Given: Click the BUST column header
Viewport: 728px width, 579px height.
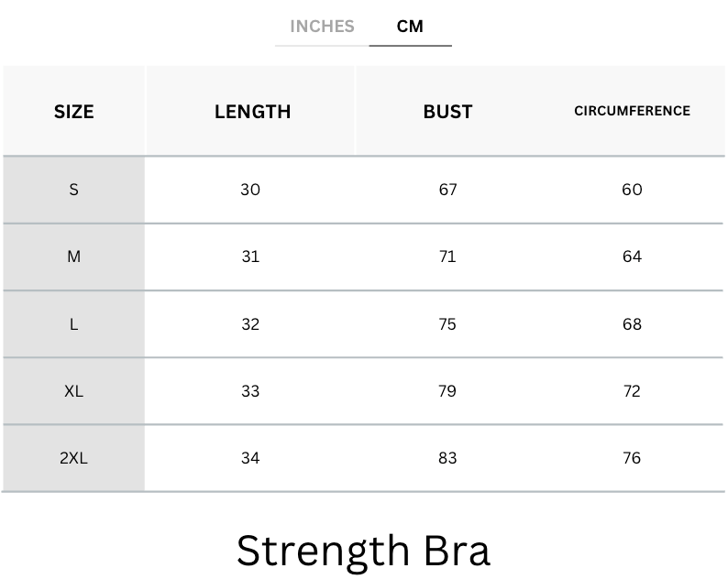Looking at the screenshot, I should [447, 112].
